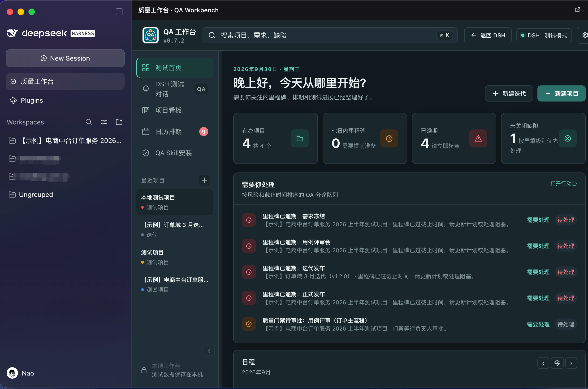Open the 打开行动台 link
588x389 pixels.
[563, 184]
